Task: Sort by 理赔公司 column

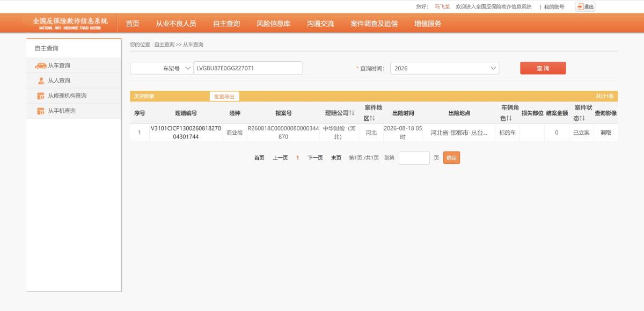Action: pos(340,113)
